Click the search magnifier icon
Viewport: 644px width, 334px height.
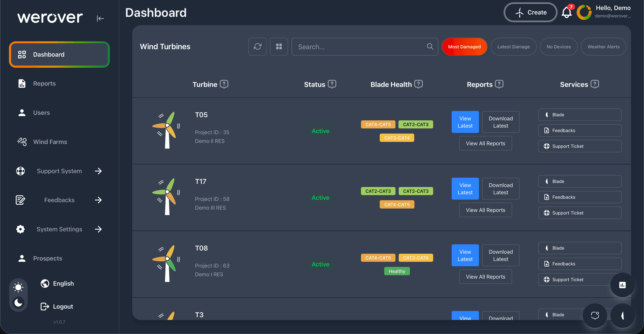(x=430, y=46)
